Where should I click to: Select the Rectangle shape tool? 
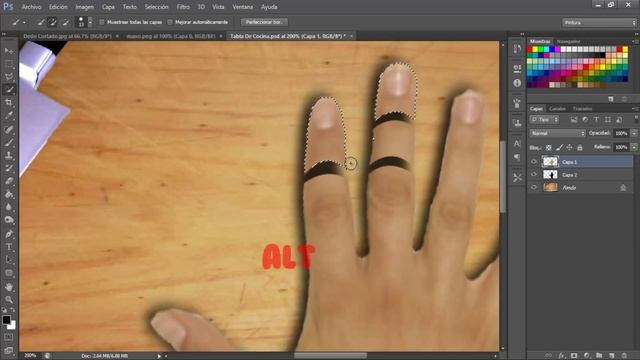click(9, 273)
